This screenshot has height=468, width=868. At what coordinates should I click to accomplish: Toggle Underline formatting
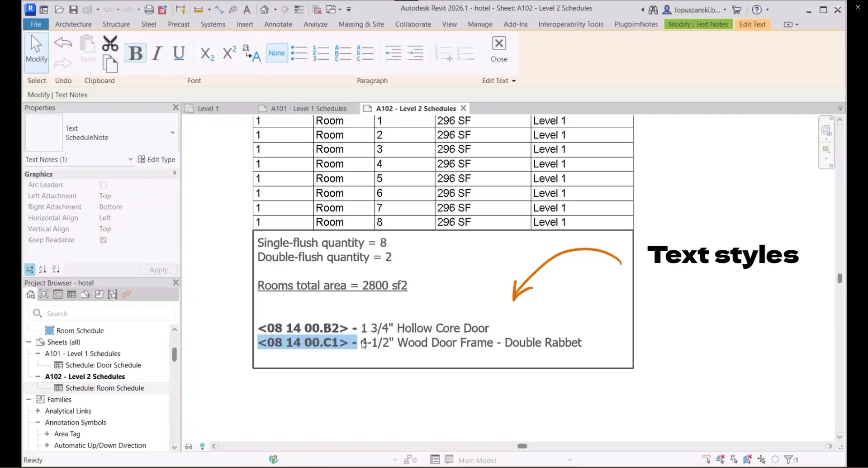point(179,53)
